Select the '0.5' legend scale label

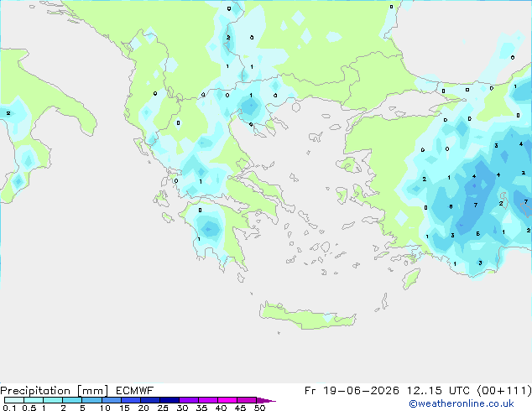click(29, 408)
